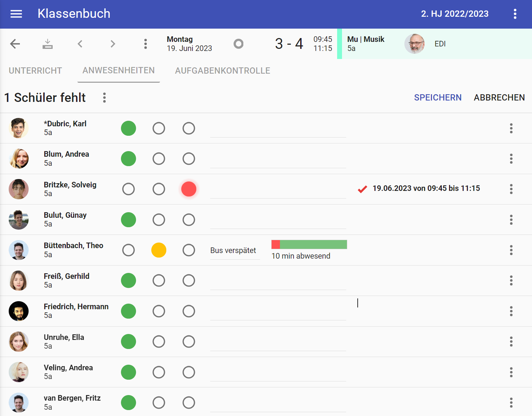
Task: Open the row menu for van Bergen, Fritz
Action: tap(511, 403)
